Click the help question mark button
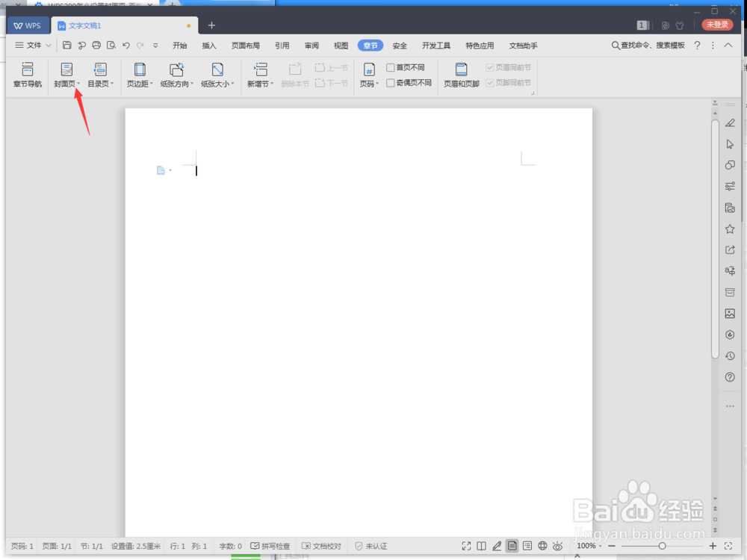 [x=697, y=46]
